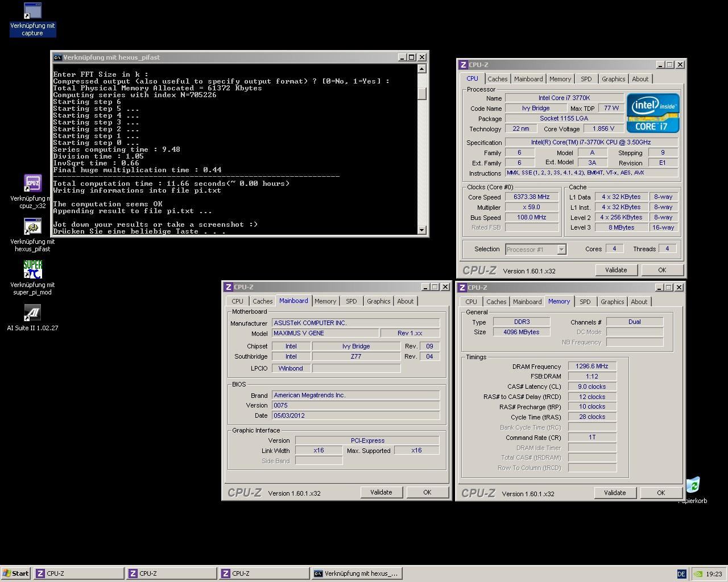Click the DE language indicator in tray

(681, 574)
